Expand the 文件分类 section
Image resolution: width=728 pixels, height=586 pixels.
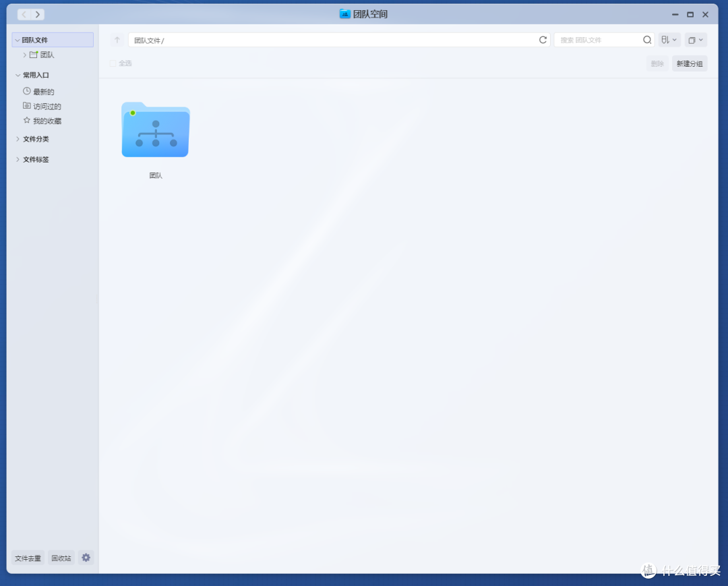click(x=18, y=139)
